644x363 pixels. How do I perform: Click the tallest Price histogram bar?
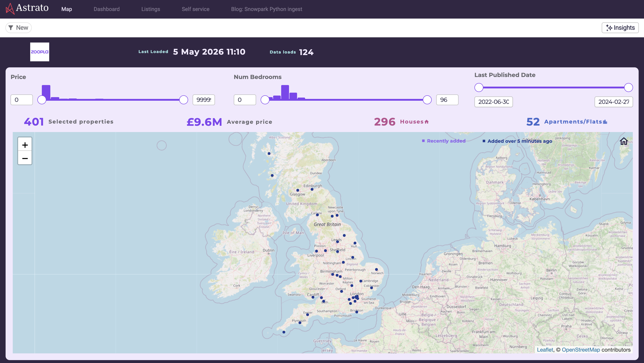pos(46,92)
